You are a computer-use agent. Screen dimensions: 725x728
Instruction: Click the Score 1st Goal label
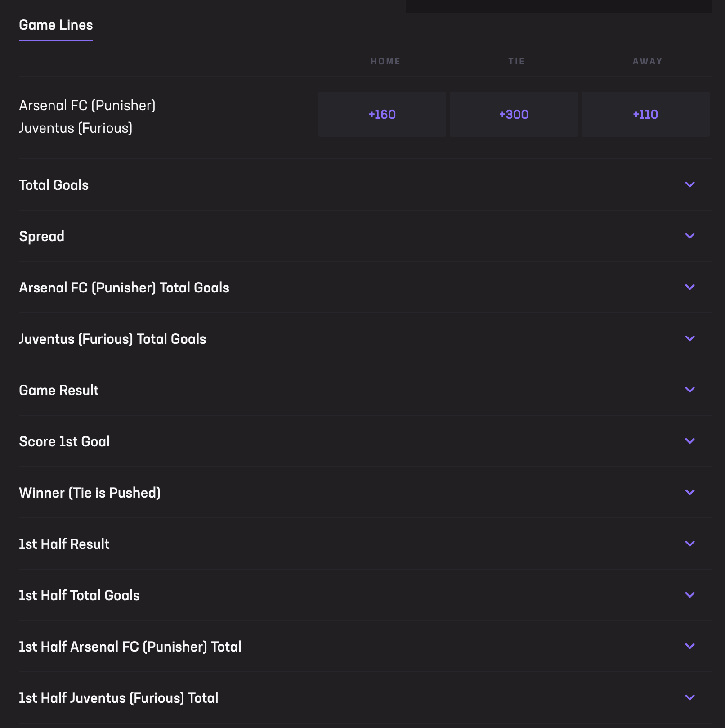(x=64, y=441)
